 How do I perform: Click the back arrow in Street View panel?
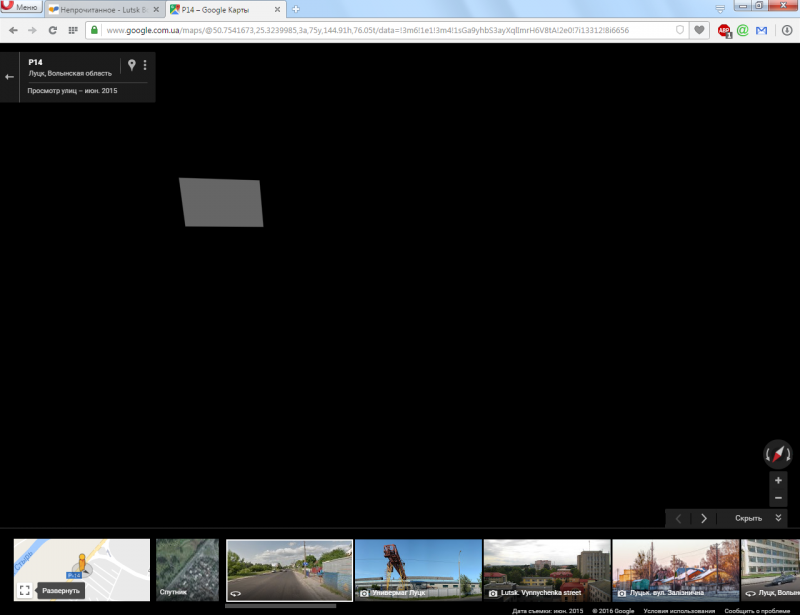pos(9,77)
